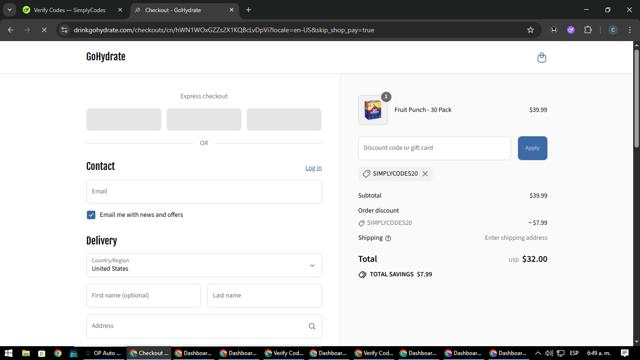The image size is (640, 360).
Task: Open Chrome three-dot menu
Action: coord(629,30)
